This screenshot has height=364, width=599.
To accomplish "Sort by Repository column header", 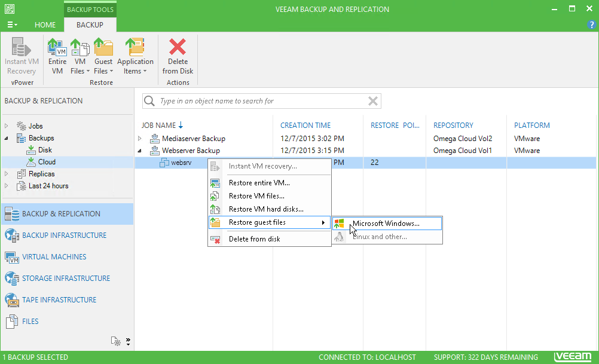I will pos(453,126).
